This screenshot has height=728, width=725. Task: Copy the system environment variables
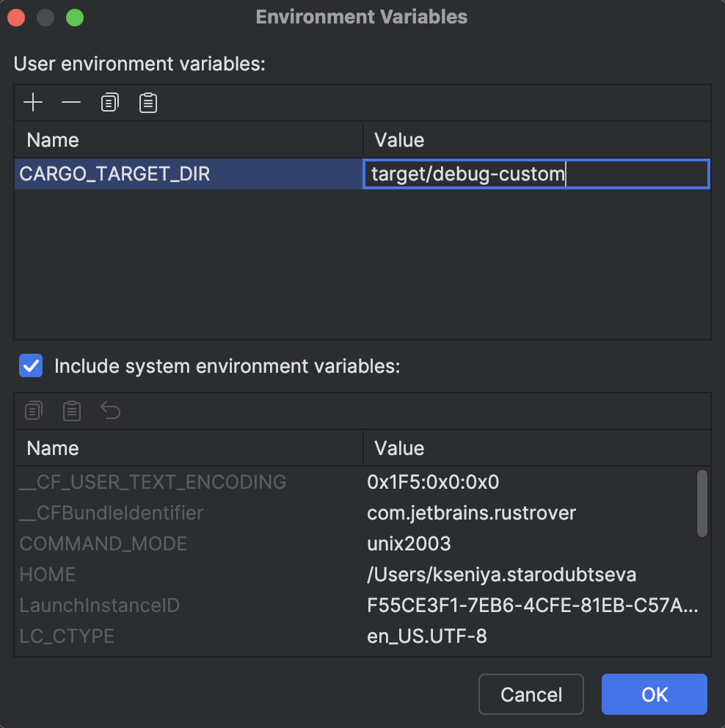pos(33,411)
